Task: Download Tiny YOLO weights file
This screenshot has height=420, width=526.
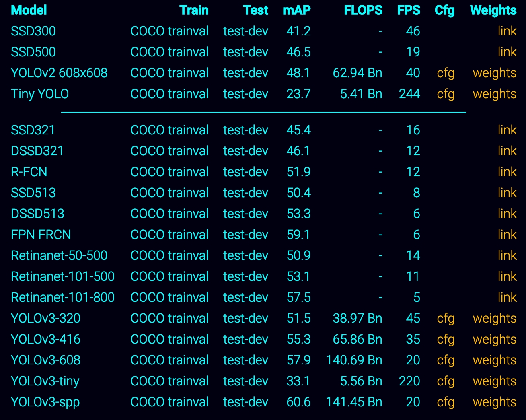Action: coord(494,94)
